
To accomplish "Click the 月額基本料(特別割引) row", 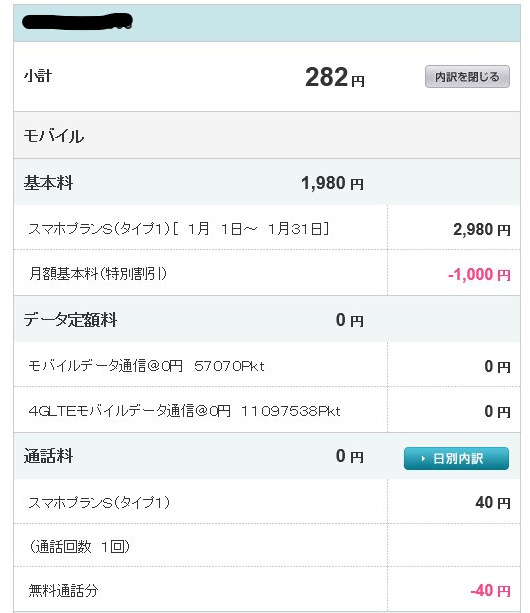I will tap(267, 273).
